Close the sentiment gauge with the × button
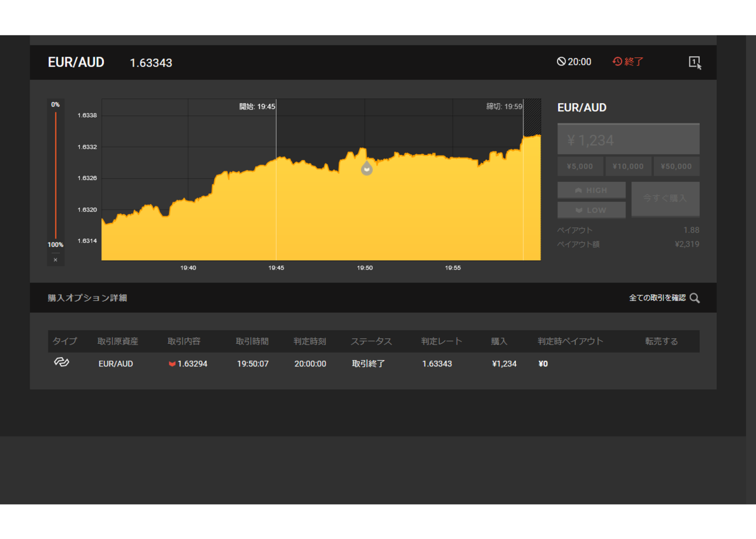Viewport: 756px width, 539px height. (55, 259)
